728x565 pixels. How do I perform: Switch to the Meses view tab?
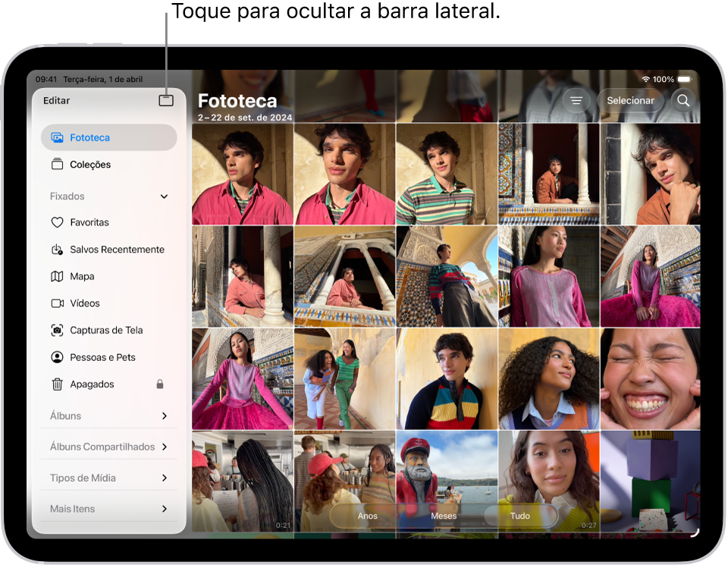pos(444,516)
